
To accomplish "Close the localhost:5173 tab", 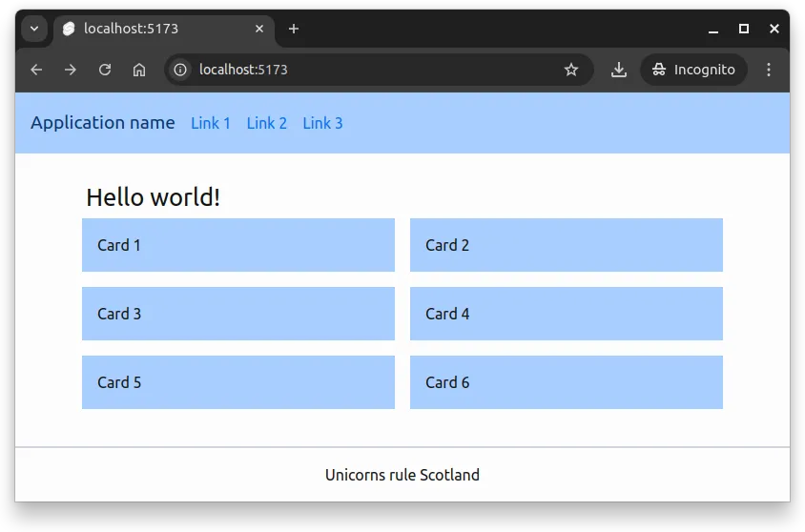I will pyautogui.click(x=259, y=29).
